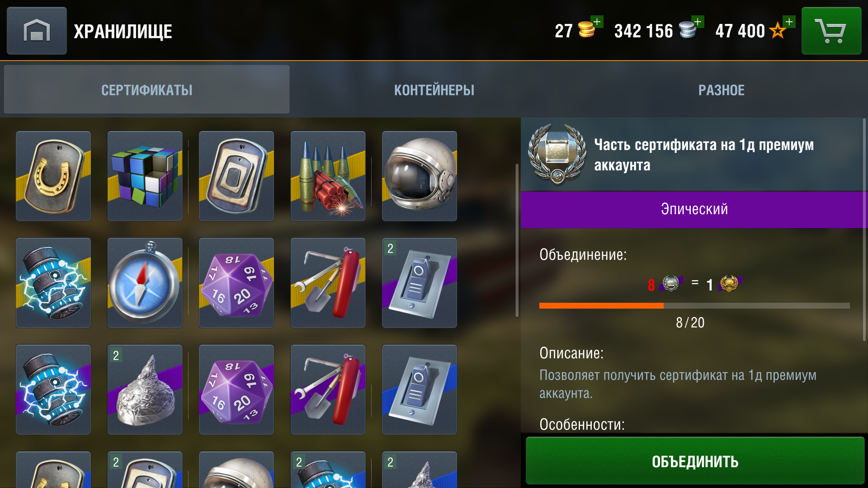Click the 8/20 merge progress bar
The width and height of the screenshot is (868, 488).
click(x=694, y=306)
